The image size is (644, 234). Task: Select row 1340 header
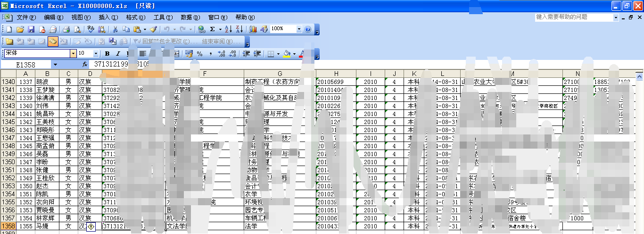click(x=9, y=82)
